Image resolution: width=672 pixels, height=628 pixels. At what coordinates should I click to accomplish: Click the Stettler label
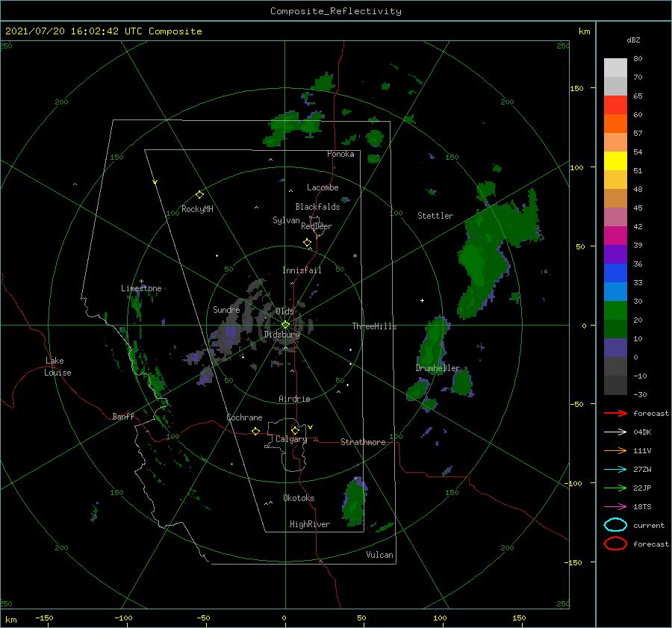[x=435, y=216]
